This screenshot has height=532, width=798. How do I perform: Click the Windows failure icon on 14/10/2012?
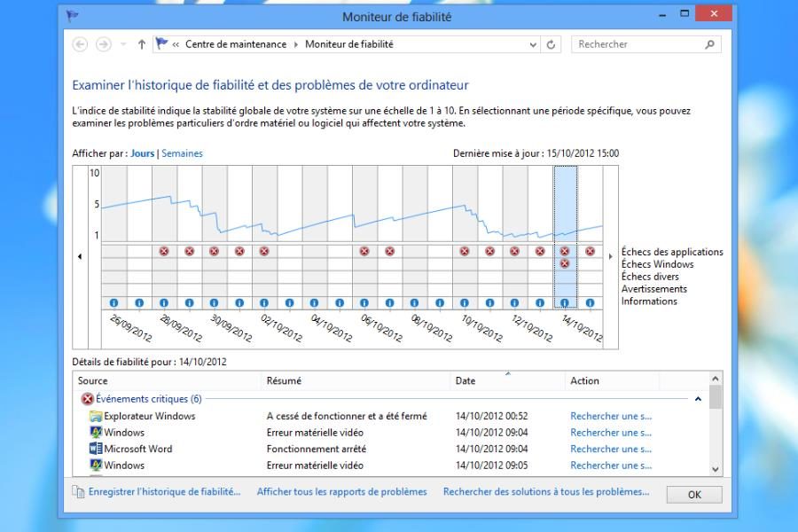click(565, 264)
